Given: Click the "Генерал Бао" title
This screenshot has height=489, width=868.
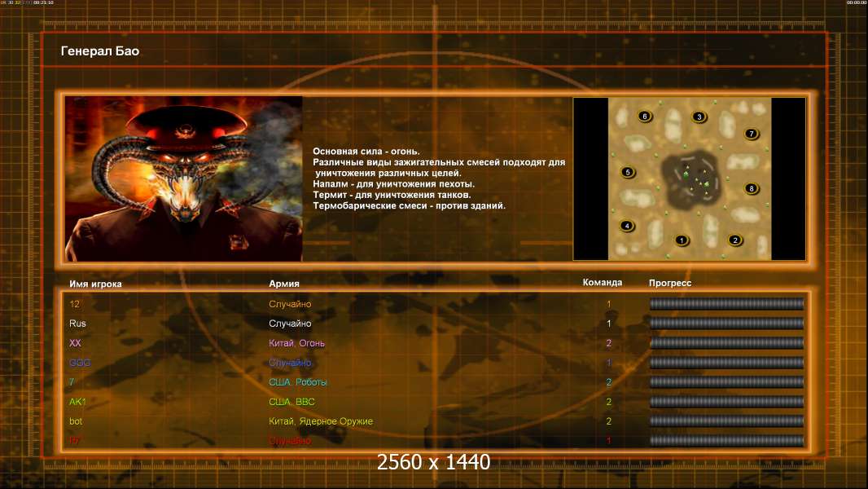Looking at the screenshot, I should [100, 51].
